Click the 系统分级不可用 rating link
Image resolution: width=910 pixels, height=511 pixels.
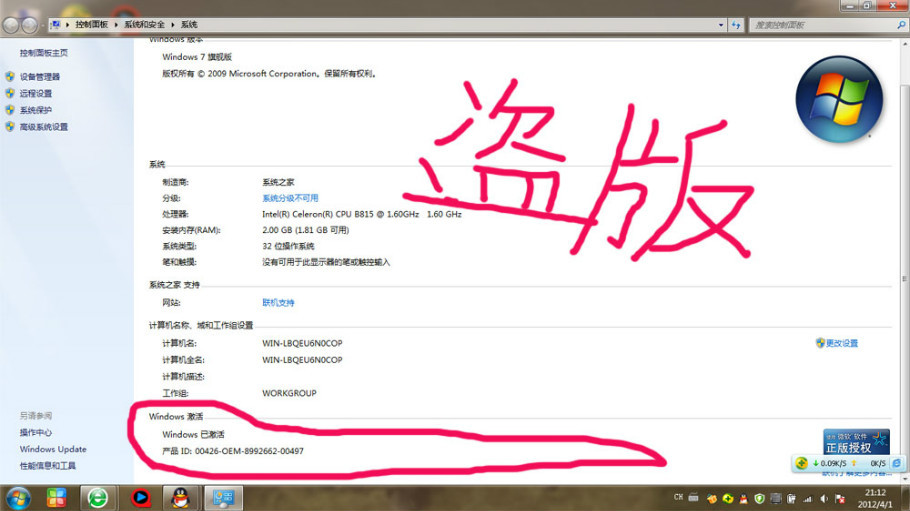(x=290, y=199)
